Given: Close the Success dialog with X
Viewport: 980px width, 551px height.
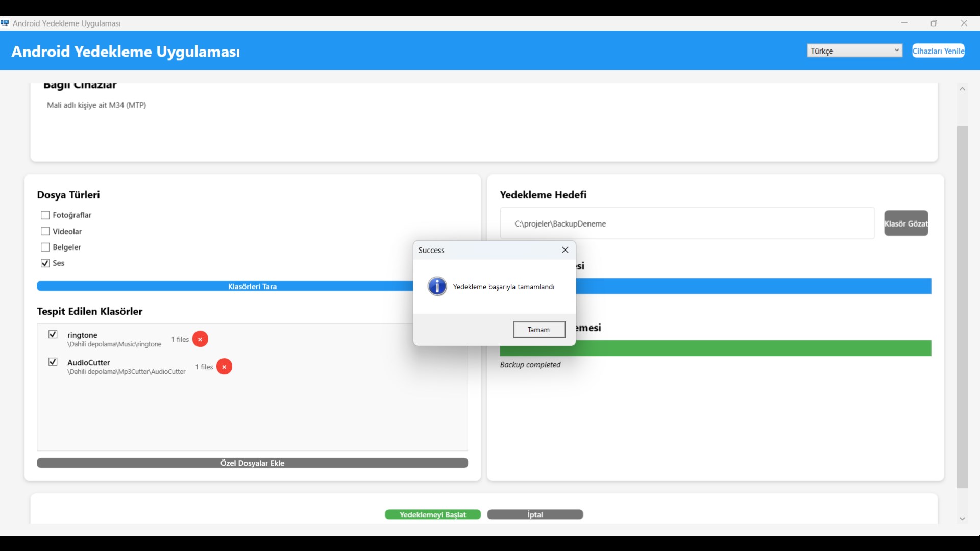Looking at the screenshot, I should [x=565, y=250].
